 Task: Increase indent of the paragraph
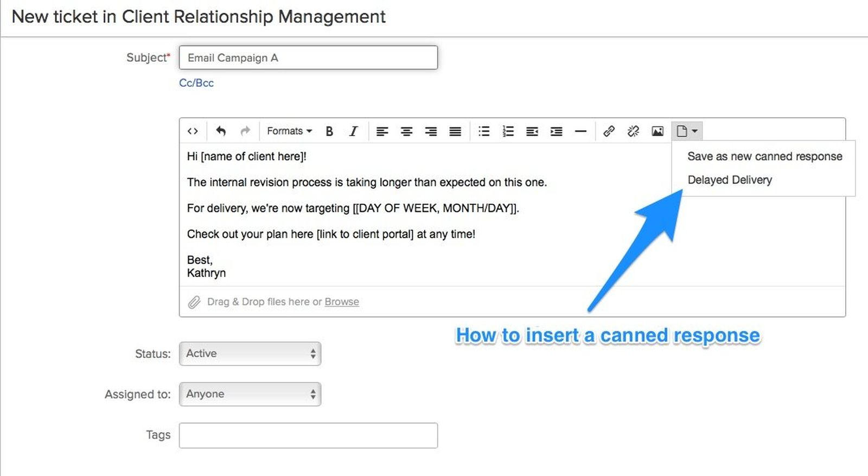pyautogui.click(x=556, y=131)
